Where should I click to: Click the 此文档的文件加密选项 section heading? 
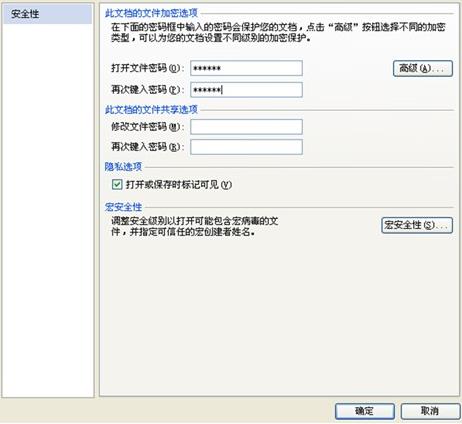(x=151, y=13)
